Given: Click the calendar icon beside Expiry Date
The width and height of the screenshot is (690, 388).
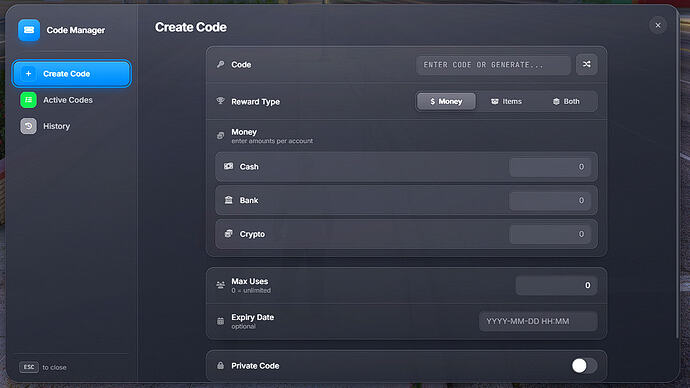Looking at the screenshot, I should (x=220, y=321).
